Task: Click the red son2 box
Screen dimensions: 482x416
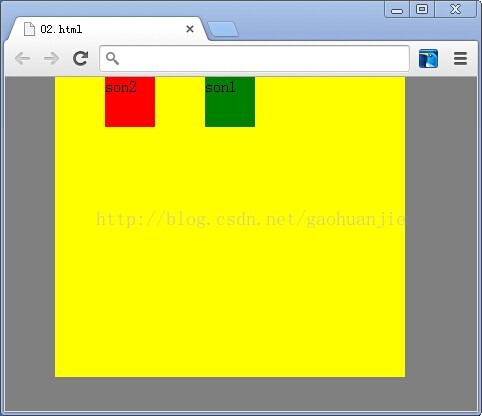Action: (130, 102)
